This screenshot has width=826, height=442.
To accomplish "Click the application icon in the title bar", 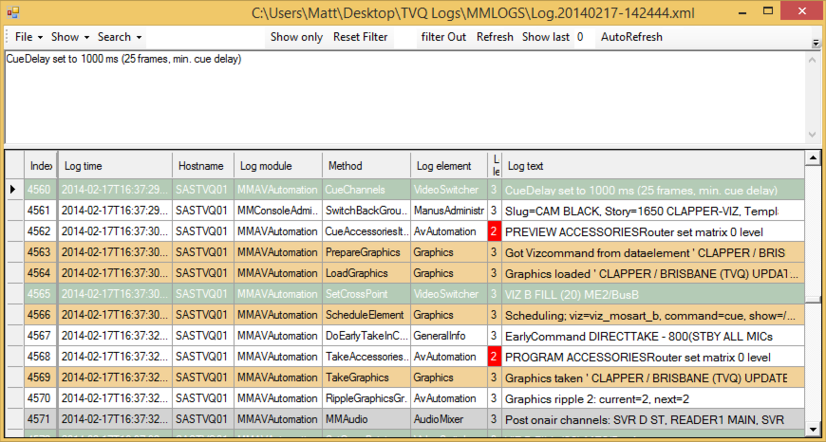I will coord(12,12).
